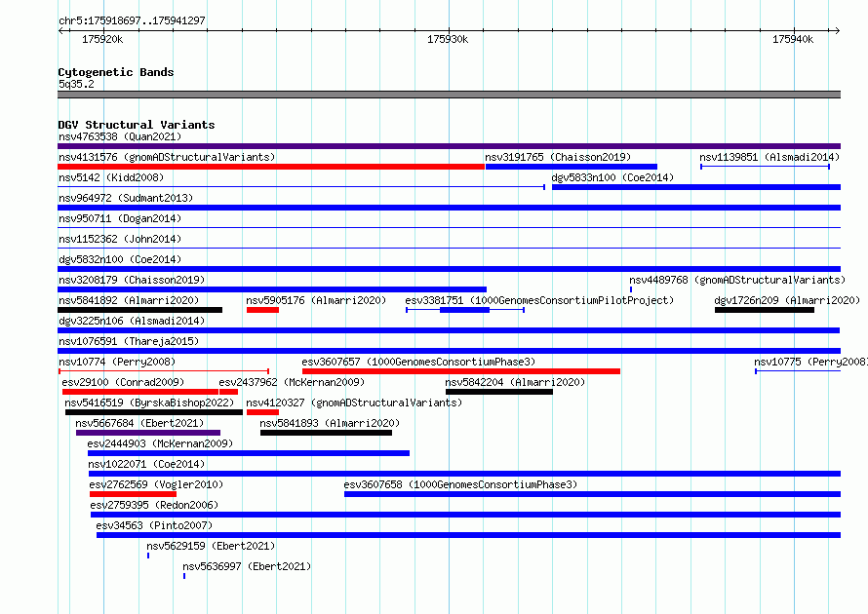868x614 pixels.
Task: Open nsv950711 (Dogan2014) variant
Action: click(x=120, y=218)
